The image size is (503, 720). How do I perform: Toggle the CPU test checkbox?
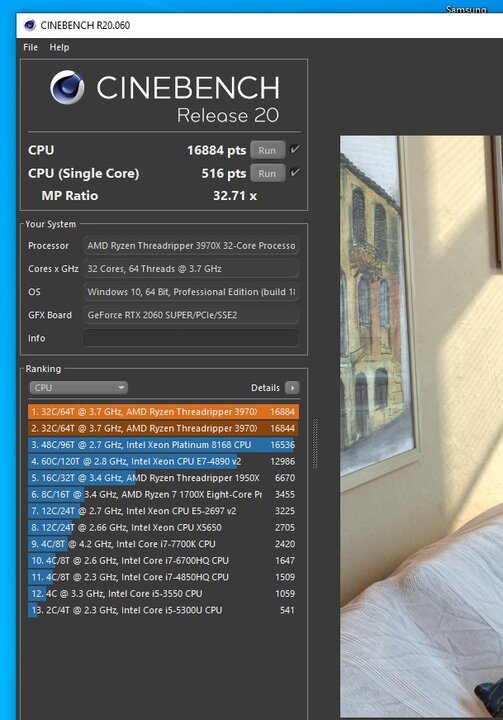click(295, 149)
